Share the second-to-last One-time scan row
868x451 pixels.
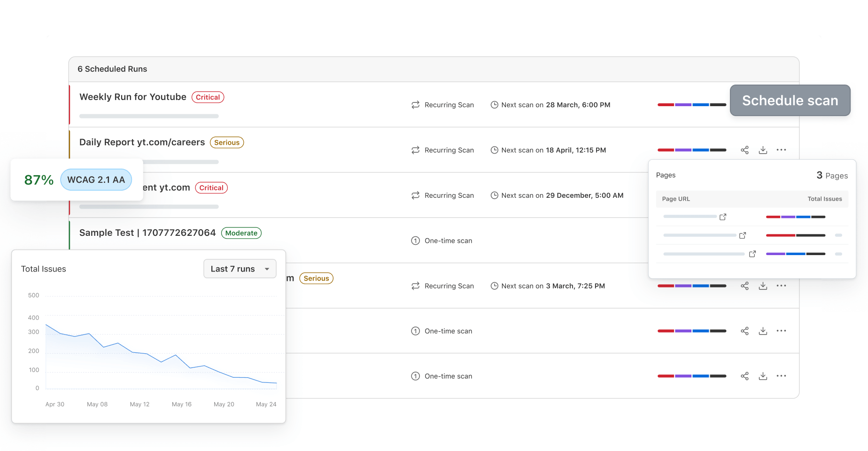(744, 331)
